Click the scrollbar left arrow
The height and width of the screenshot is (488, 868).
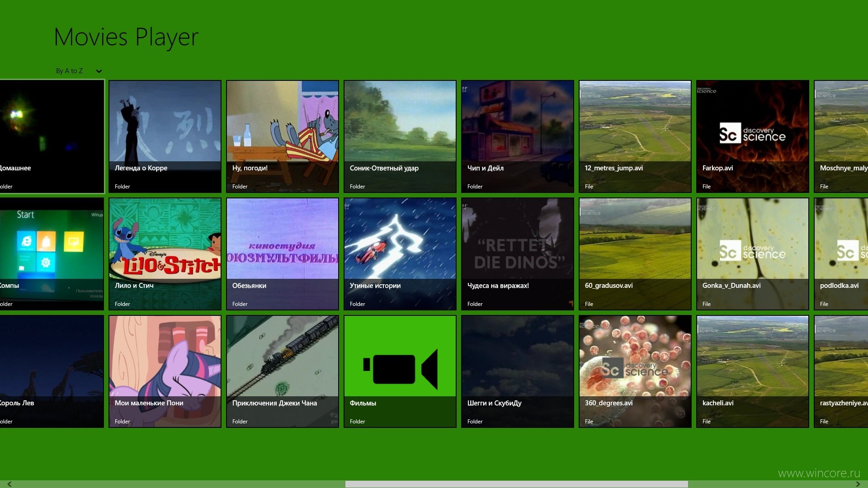(x=9, y=484)
